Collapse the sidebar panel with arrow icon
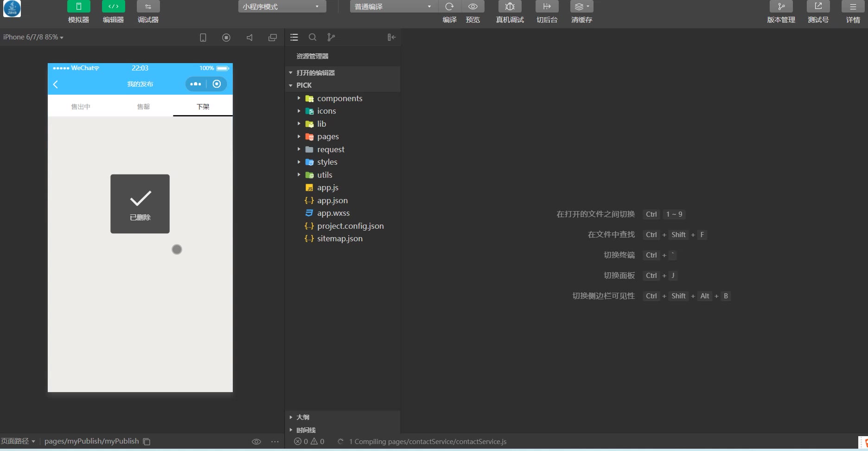Screen dimensions: 868x451 pyautogui.click(x=392, y=38)
